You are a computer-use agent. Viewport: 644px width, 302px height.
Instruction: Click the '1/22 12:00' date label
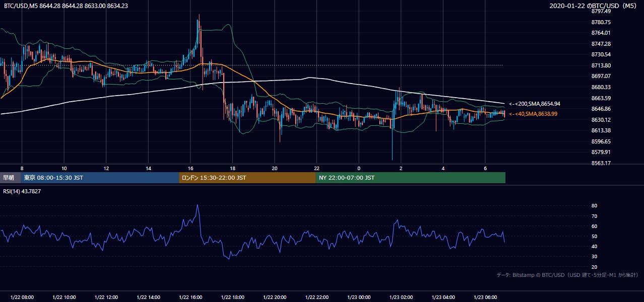[106, 297]
